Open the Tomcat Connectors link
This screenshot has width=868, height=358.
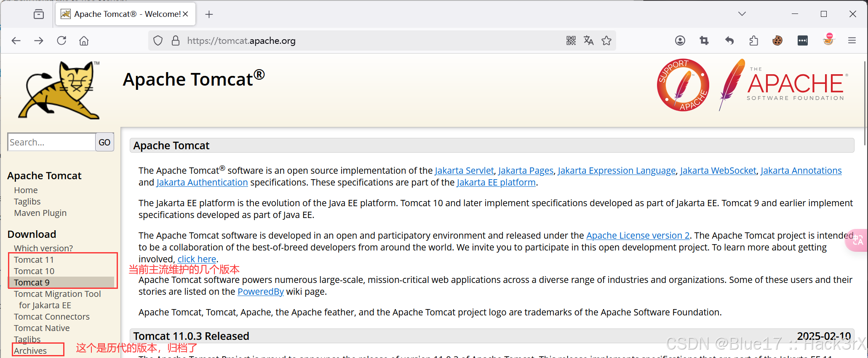[52, 317]
